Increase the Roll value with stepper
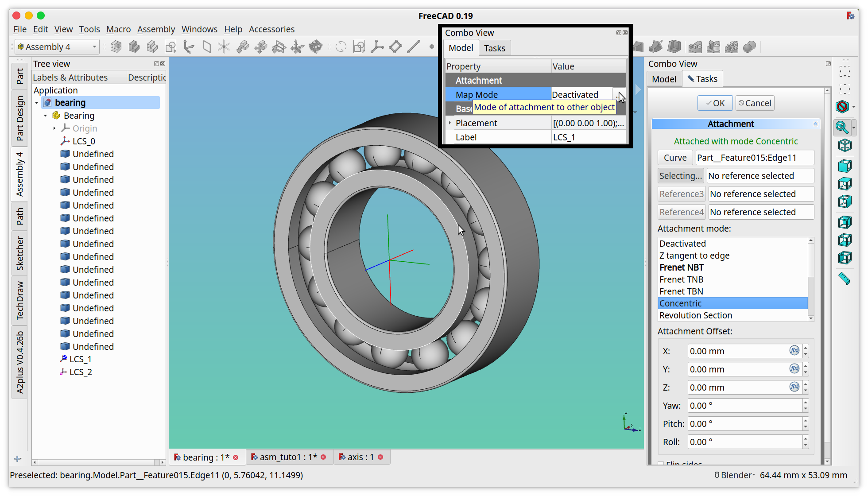The image size is (868, 496). [x=806, y=438]
